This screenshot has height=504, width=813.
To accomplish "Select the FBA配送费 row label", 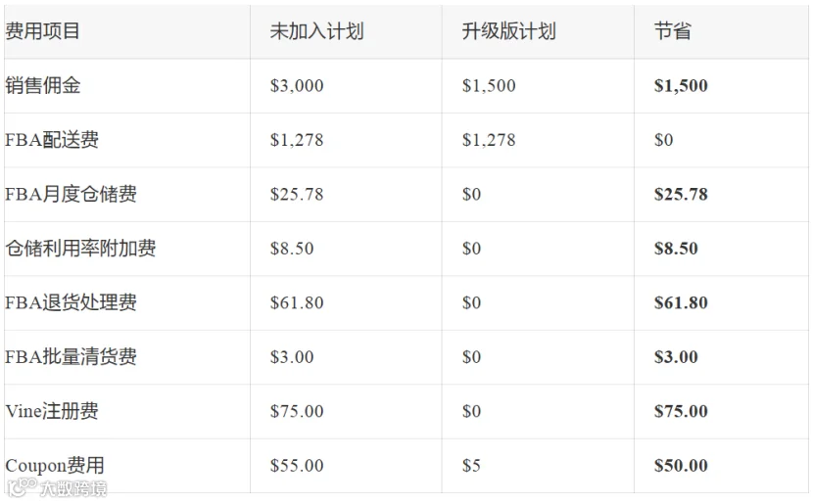I will tap(52, 140).
